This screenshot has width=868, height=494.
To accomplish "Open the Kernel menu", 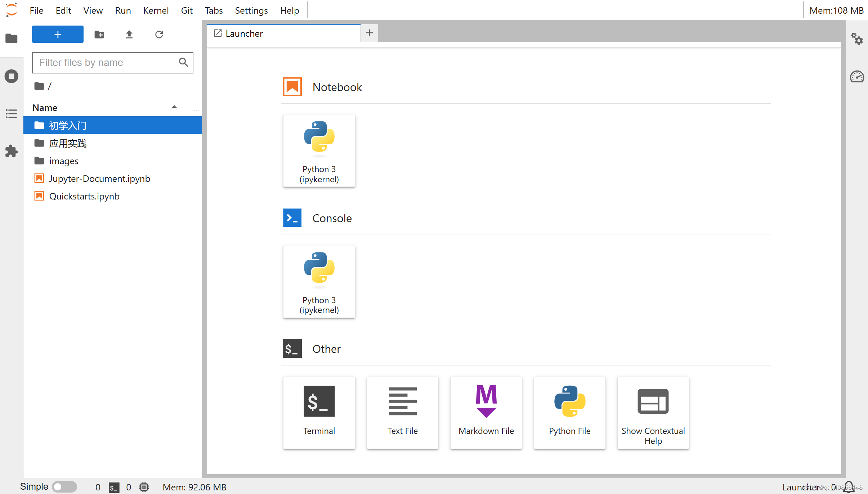I will (156, 10).
